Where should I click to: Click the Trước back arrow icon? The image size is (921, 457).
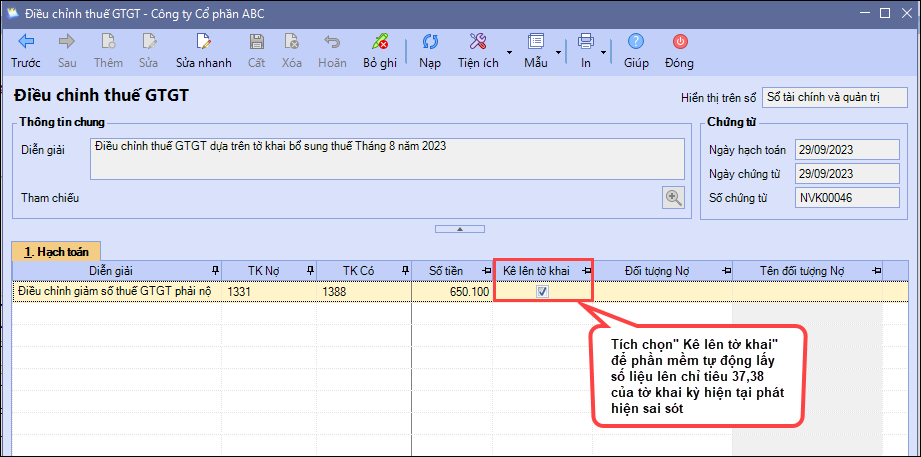(x=26, y=42)
